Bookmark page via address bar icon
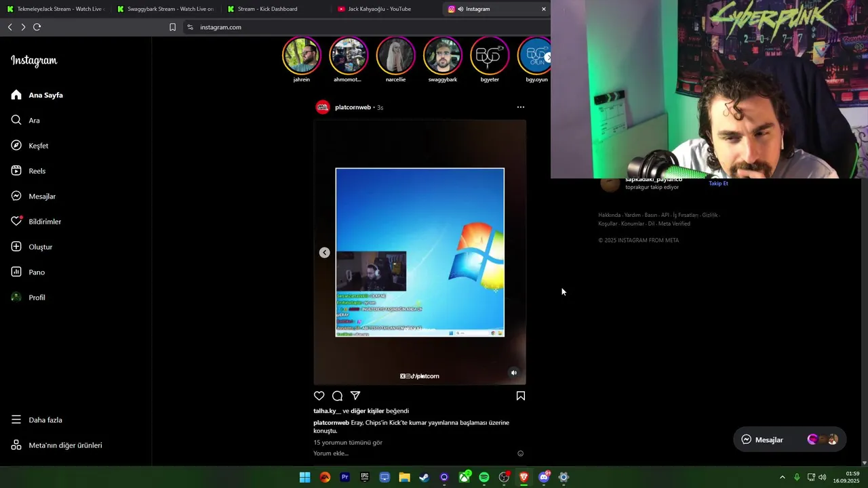Screen dimensions: 868x488 pos(172,27)
